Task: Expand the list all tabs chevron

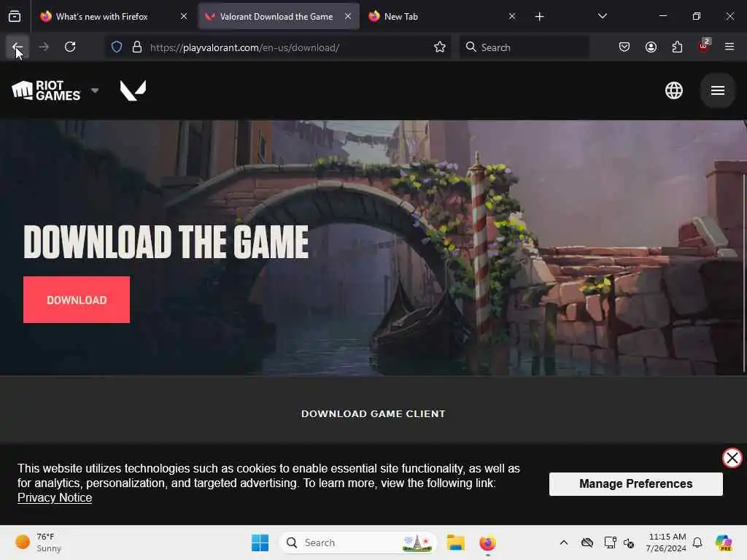Action: pyautogui.click(x=602, y=16)
